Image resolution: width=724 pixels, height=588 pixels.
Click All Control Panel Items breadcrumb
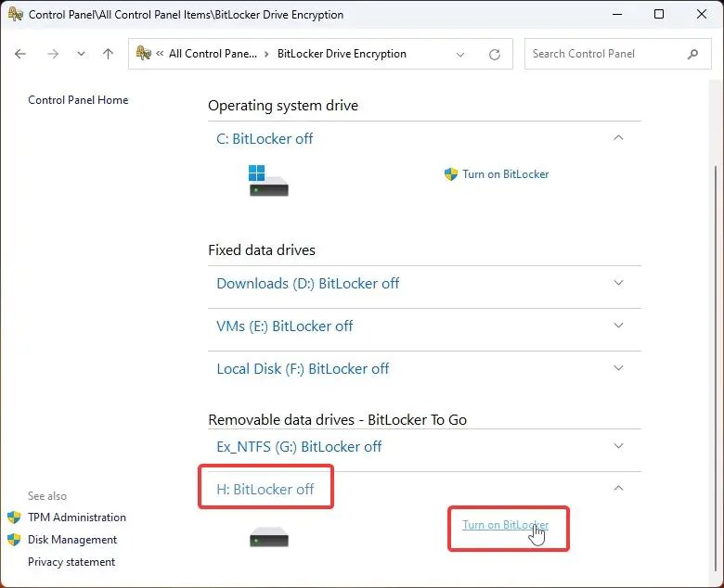pos(213,54)
